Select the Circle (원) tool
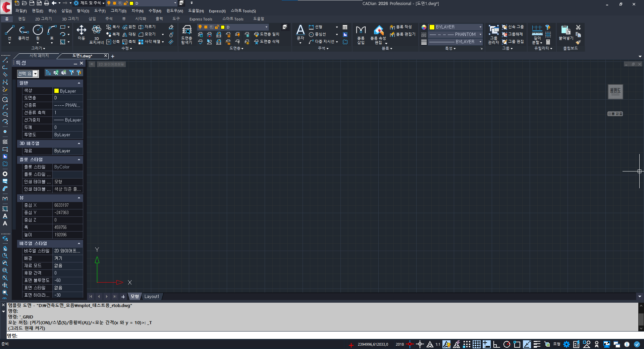Viewport: 644px width, 349px height. [x=38, y=31]
